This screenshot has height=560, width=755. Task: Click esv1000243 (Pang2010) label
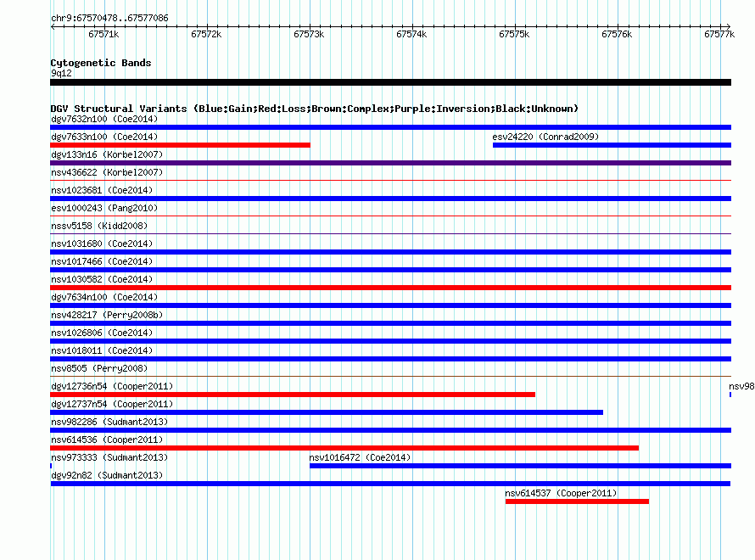pos(104,208)
